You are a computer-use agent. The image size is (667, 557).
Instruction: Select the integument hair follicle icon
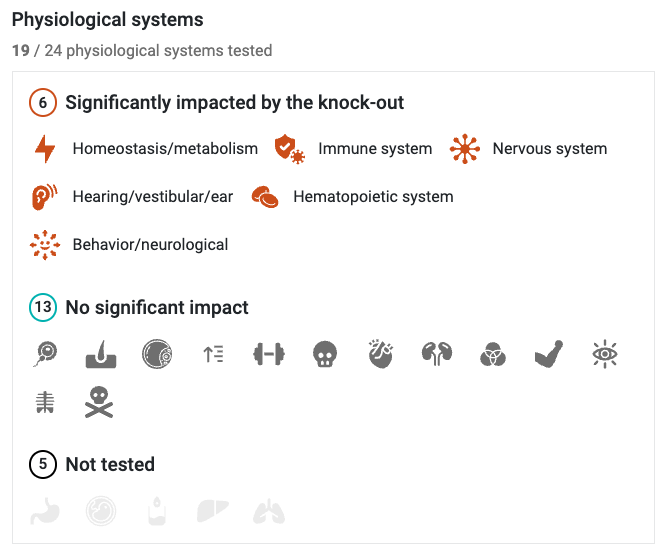click(101, 354)
